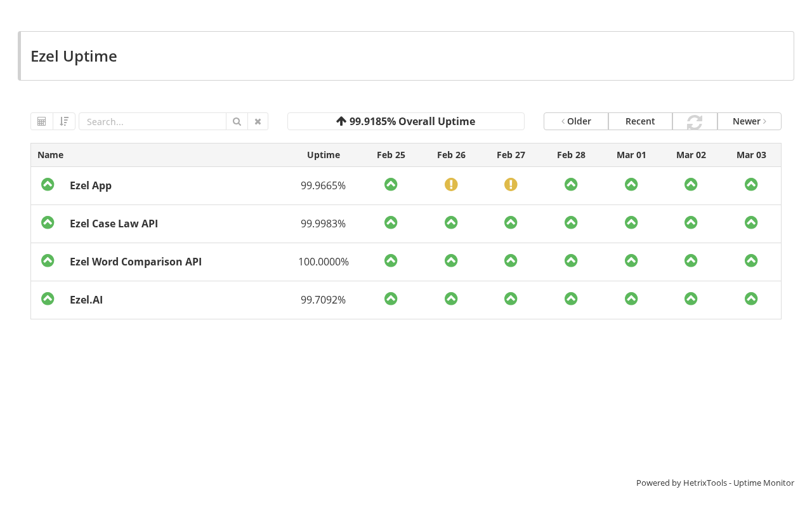Clear search with the X icon
The height and width of the screenshot is (508, 812).
(258, 121)
